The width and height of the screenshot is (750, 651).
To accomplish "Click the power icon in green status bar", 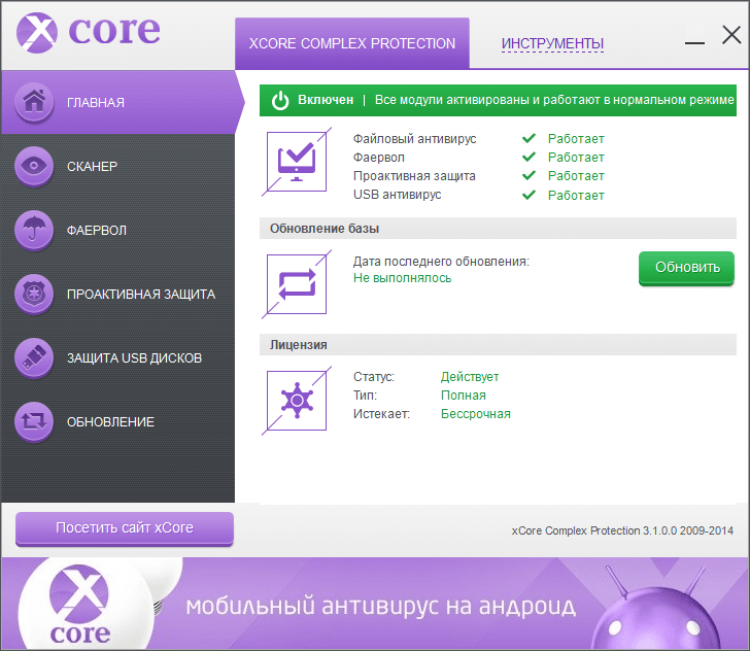I will point(280,100).
